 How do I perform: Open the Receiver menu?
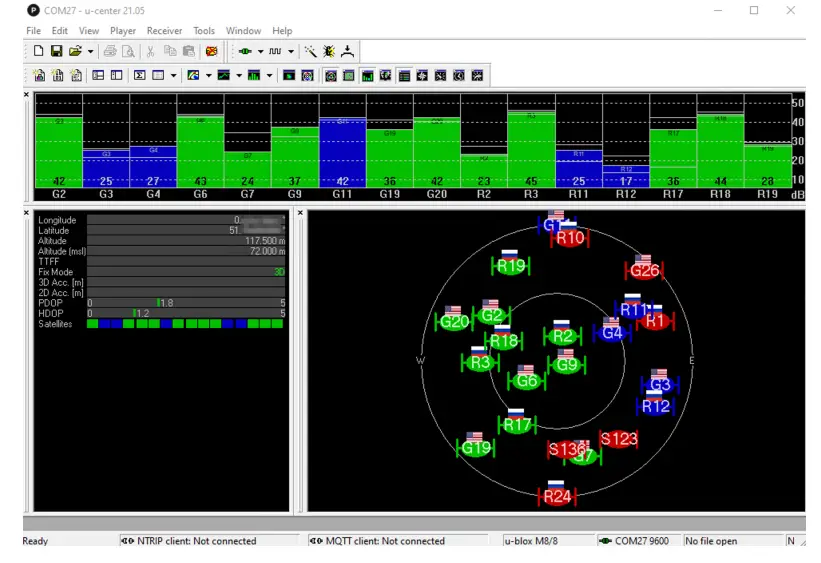click(x=164, y=31)
